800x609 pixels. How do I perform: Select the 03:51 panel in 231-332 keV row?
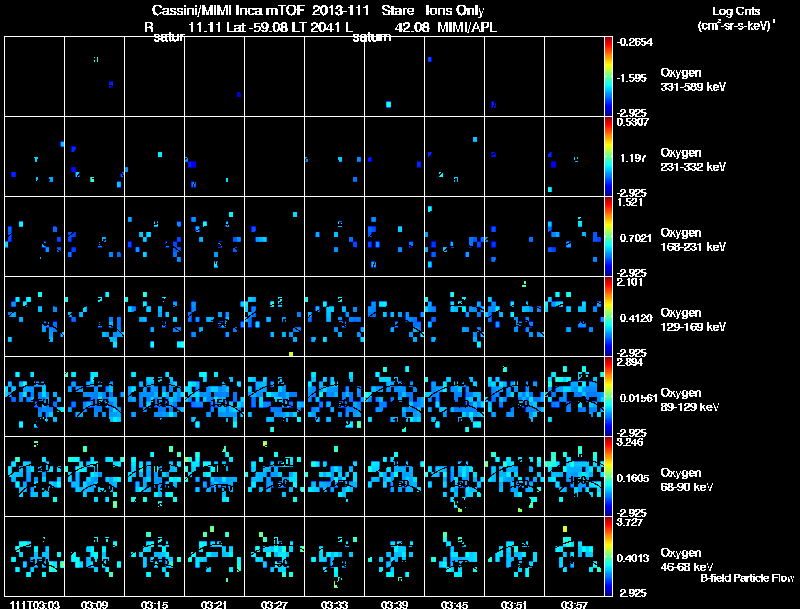(x=514, y=157)
